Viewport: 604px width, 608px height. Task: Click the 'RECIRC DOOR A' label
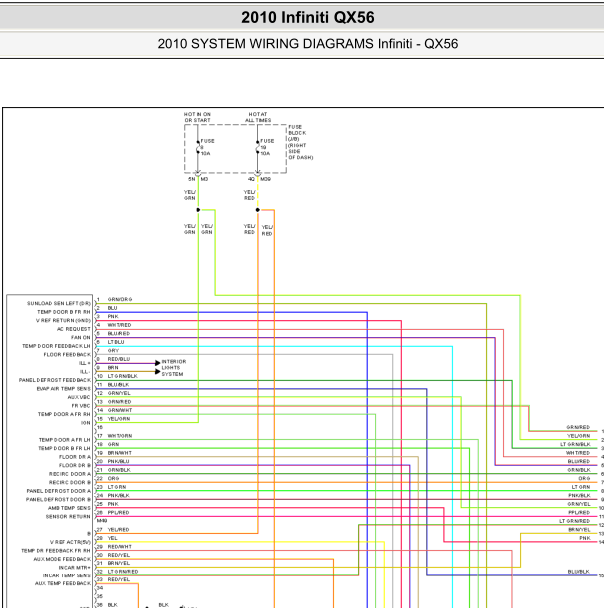coord(70,474)
